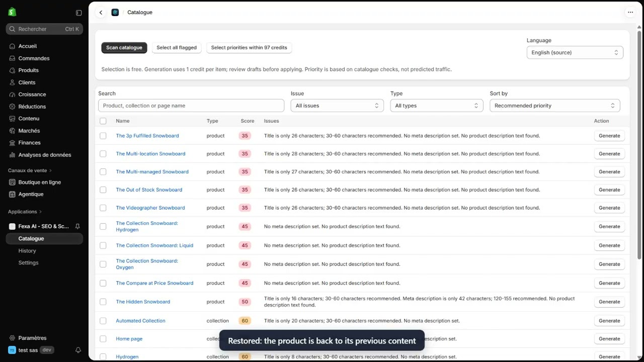The image size is (644, 362).
Task: Select The Hidden Snowboard checkbox
Action: pyautogui.click(x=103, y=302)
